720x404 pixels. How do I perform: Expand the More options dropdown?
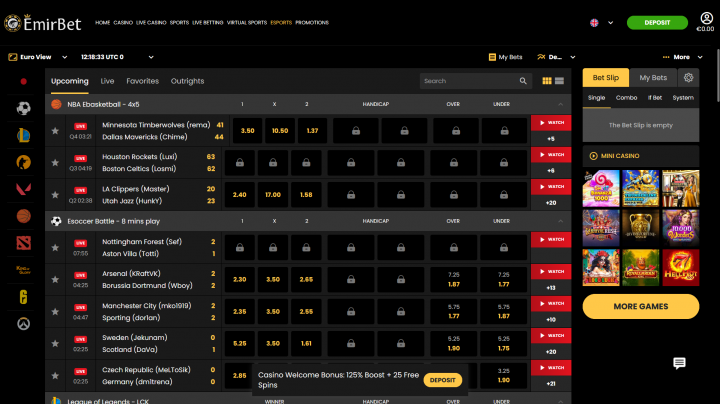click(x=682, y=57)
